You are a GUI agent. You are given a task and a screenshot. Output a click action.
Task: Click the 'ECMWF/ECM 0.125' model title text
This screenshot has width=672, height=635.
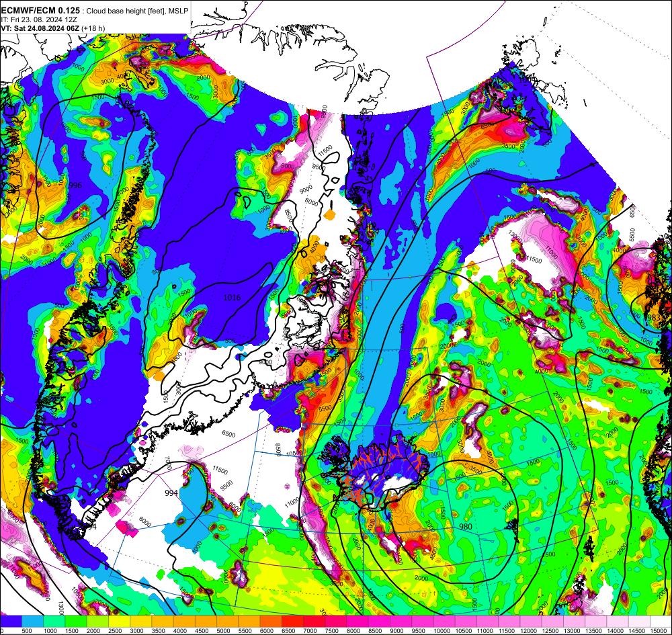40,11
